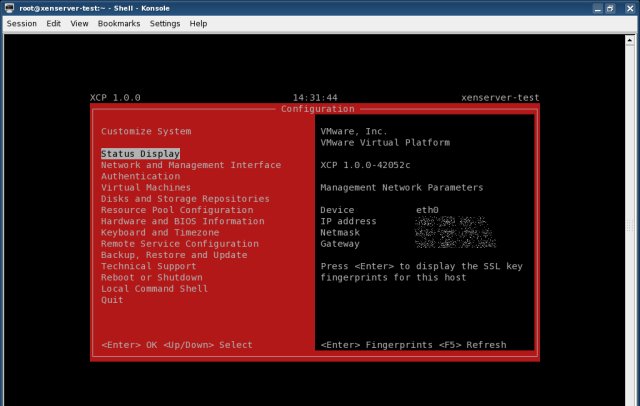The height and width of the screenshot is (406, 640).
Task: Click XCP 1.0.0-42052c build text
Action: point(365,165)
